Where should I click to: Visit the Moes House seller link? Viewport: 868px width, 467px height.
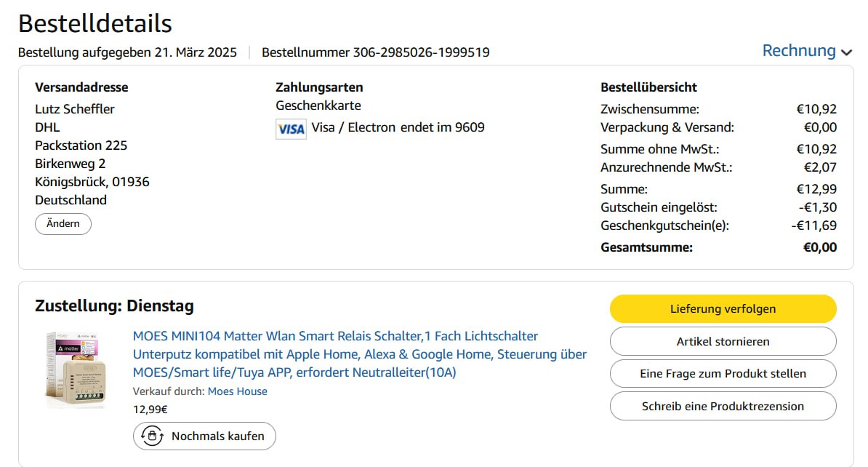click(x=237, y=391)
